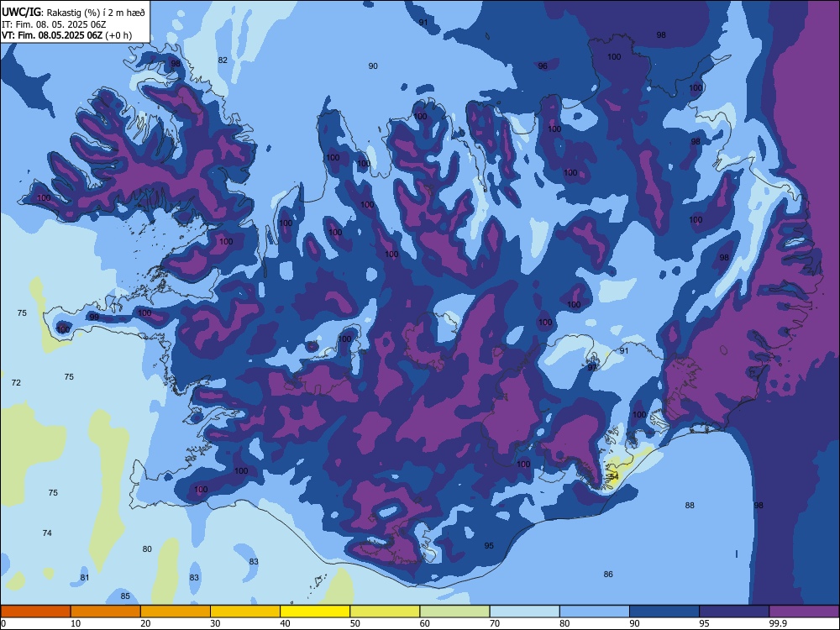
Task: Click the map humidity value '86'
Action: click(608, 575)
